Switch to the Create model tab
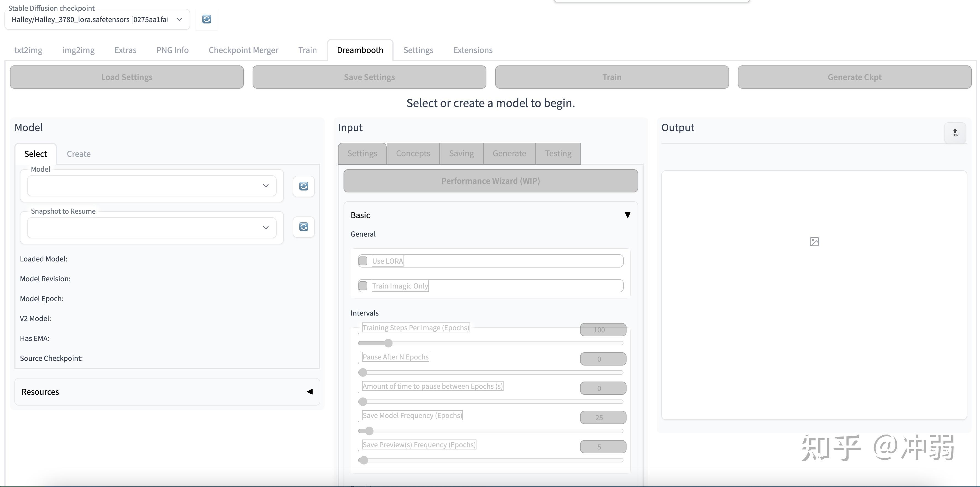The image size is (980, 487). pyautogui.click(x=78, y=154)
